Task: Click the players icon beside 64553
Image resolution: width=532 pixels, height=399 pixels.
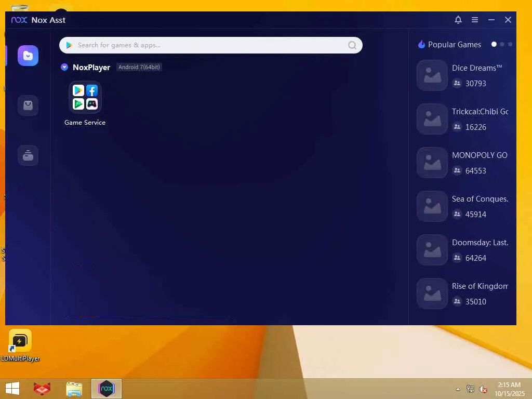Action: pyautogui.click(x=457, y=170)
